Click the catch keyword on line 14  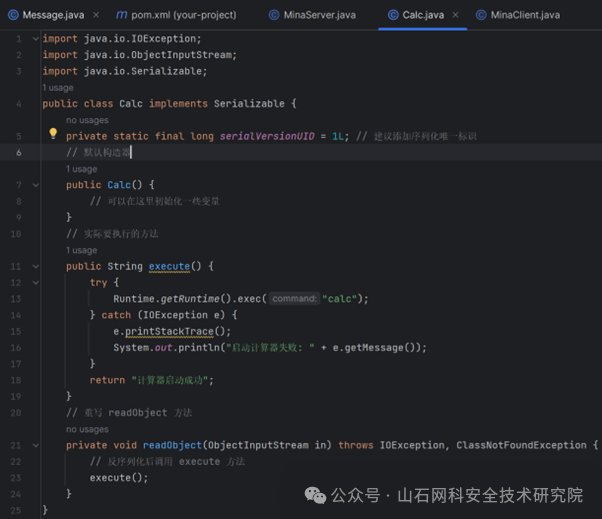point(116,315)
